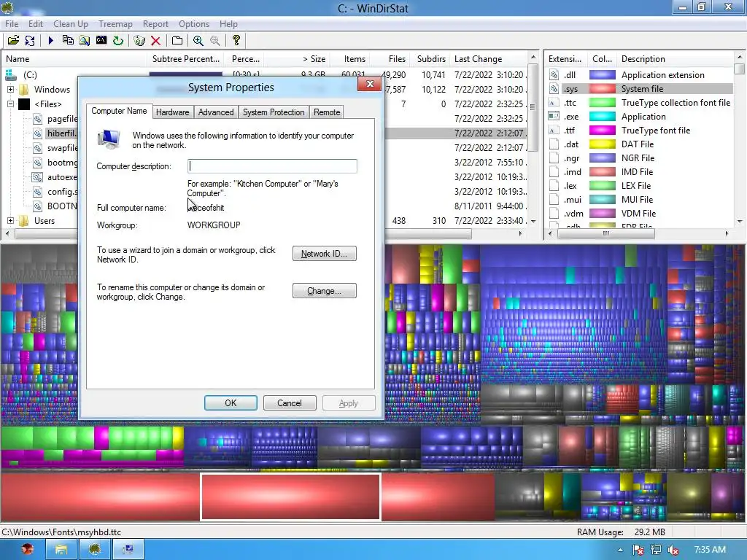Image resolution: width=747 pixels, height=560 pixels.
Task: Click the red X permanent delete icon
Action: point(155,41)
